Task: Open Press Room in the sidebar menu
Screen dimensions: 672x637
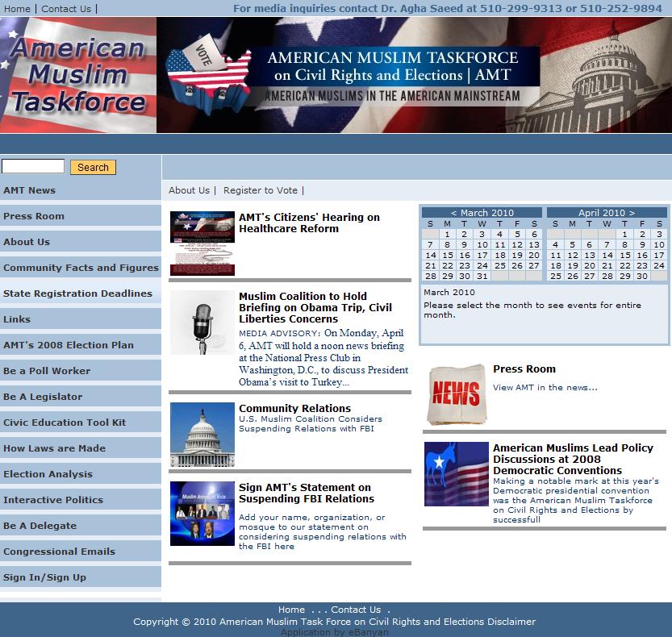Action: (81, 216)
